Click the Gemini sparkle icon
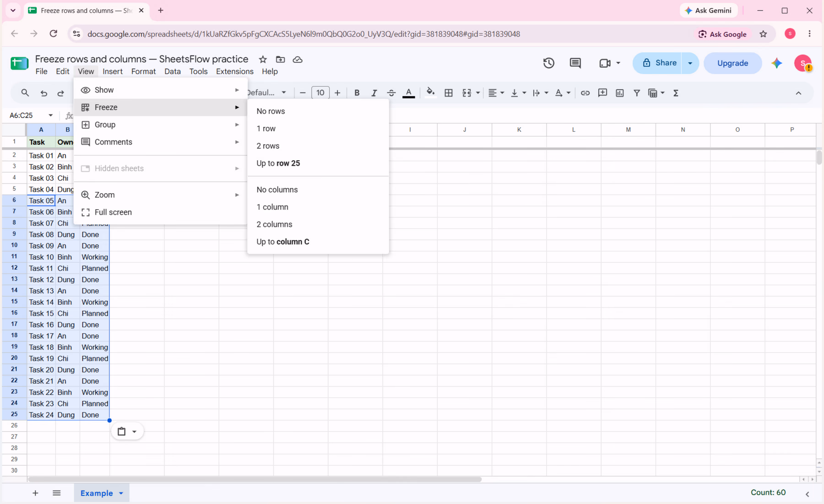Screen dimensions: 824x504 (777, 63)
